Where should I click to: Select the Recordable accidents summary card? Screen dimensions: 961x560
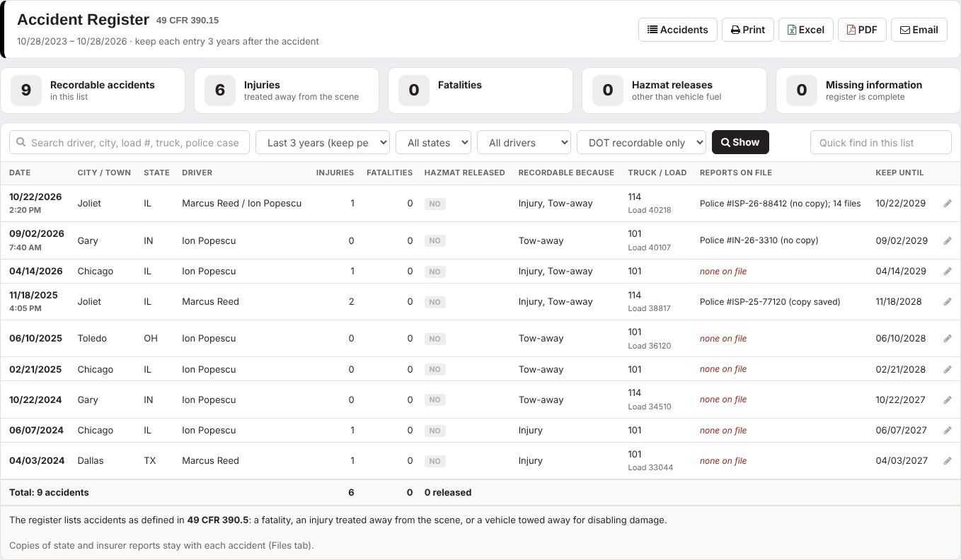click(x=93, y=91)
